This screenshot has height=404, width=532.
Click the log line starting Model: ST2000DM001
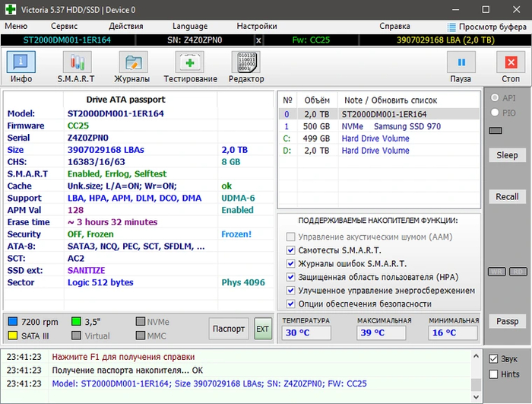coord(209,383)
